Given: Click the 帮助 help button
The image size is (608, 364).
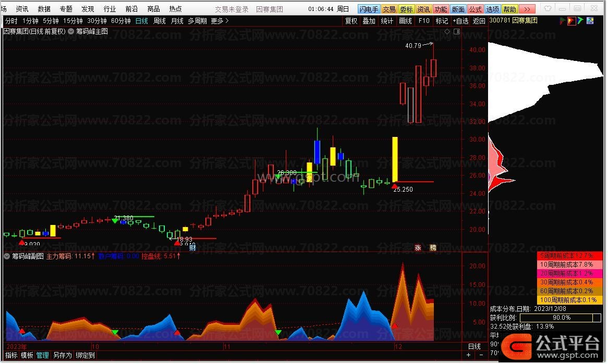Looking at the screenshot, I should tap(509, 9).
